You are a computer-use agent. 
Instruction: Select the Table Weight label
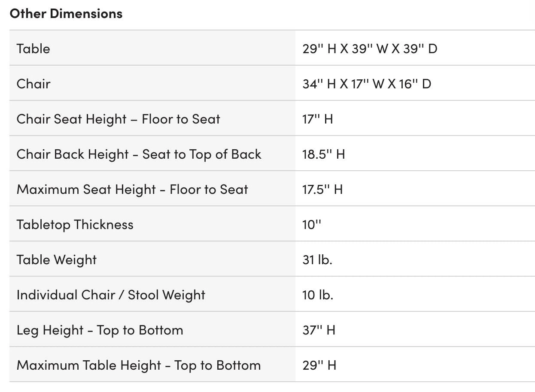[x=57, y=259]
